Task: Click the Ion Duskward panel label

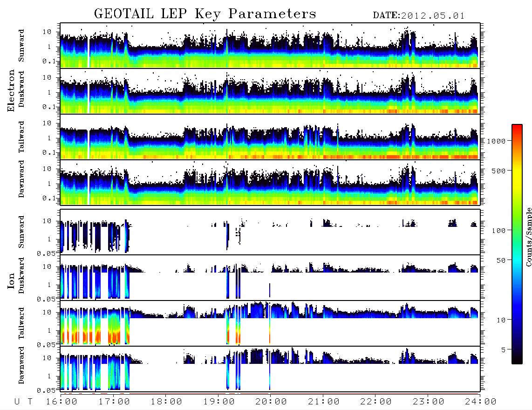Action: coord(21,276)
